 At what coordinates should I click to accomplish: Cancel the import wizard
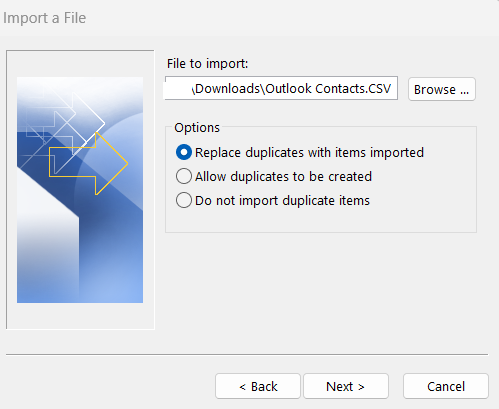click(x=446, y=386)
